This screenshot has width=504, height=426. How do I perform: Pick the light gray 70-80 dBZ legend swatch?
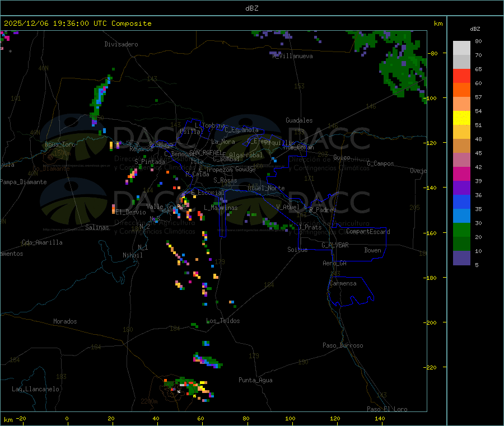tap(461, 48)
